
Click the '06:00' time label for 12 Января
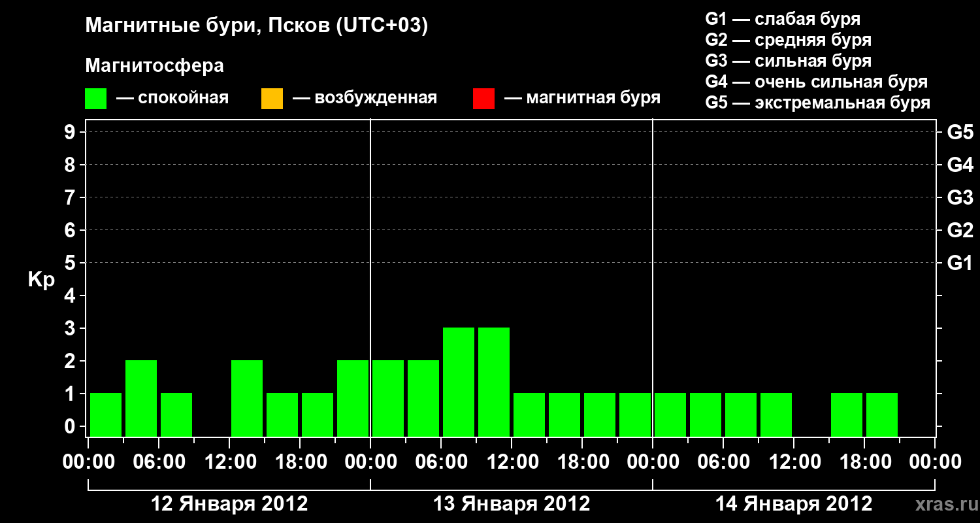click(159, 462)
